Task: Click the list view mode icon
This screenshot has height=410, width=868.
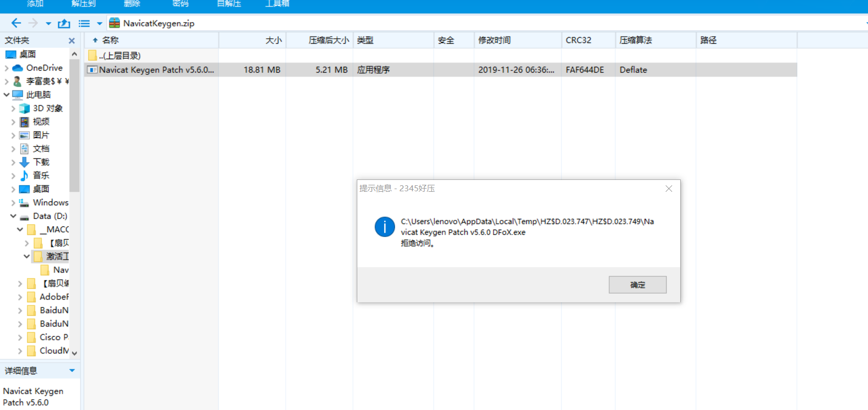Action: tap(84, 24)
